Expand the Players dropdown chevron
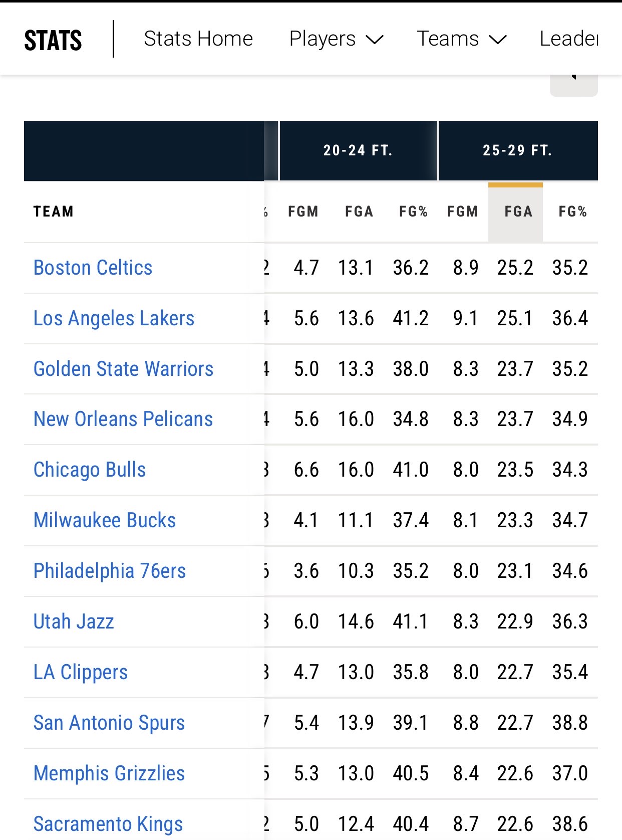This screenshot has height=840, width=622. point(375,40)
